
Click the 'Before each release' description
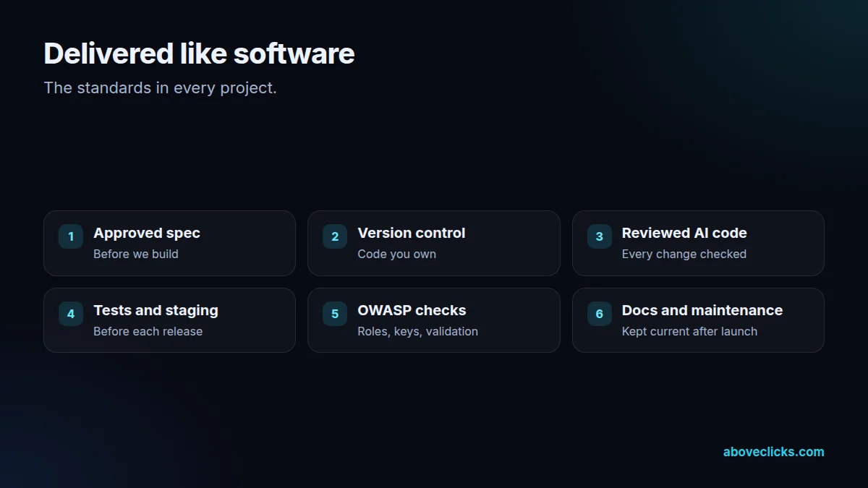(148, 331)
